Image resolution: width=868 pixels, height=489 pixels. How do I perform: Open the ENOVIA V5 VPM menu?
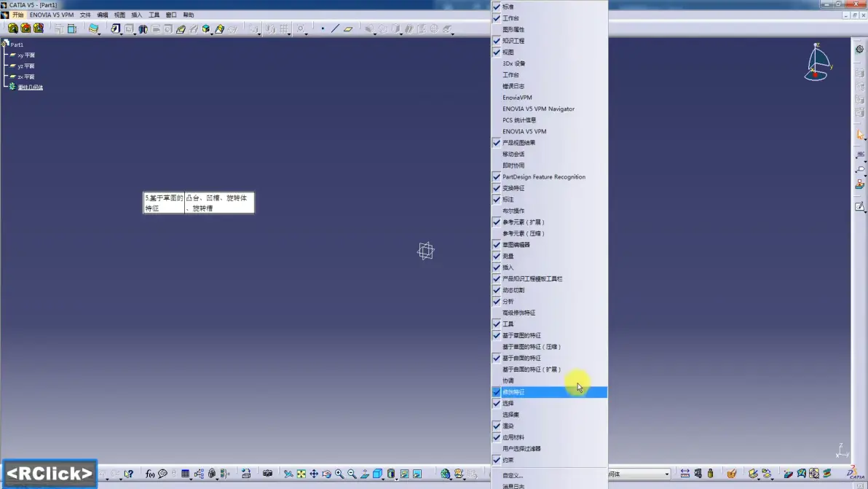point(52,15)
